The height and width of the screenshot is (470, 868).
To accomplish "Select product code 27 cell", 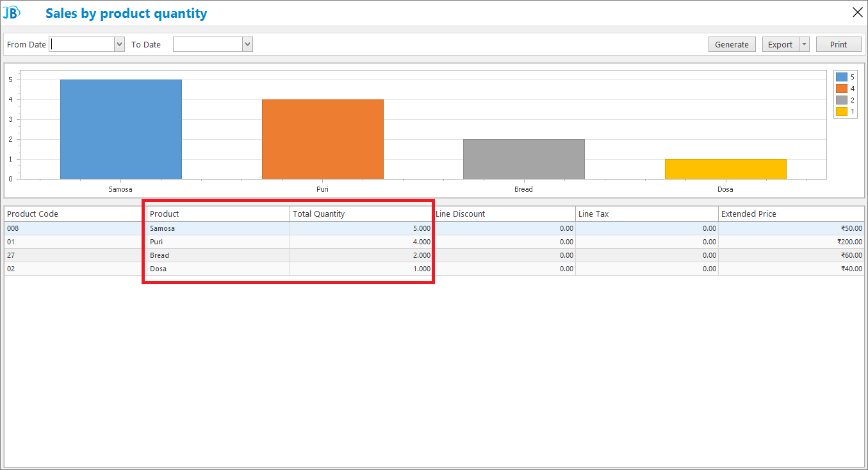I will [x=76, y=255].
